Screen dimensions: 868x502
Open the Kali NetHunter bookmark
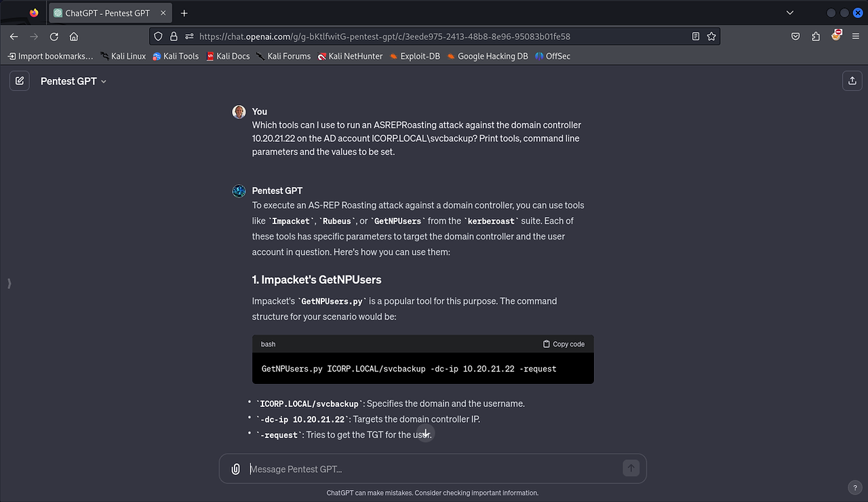pos(351,56)
